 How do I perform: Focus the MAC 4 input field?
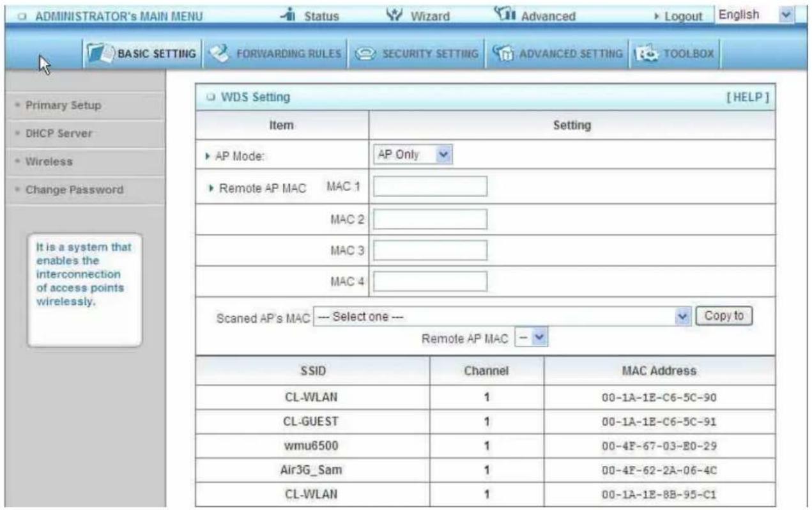click(x=430, y=281)
